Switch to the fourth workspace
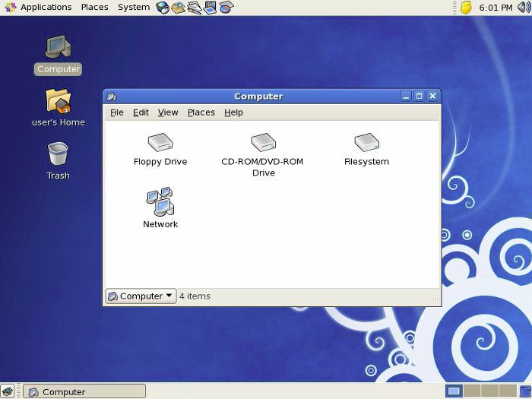 tap(508, 391)
